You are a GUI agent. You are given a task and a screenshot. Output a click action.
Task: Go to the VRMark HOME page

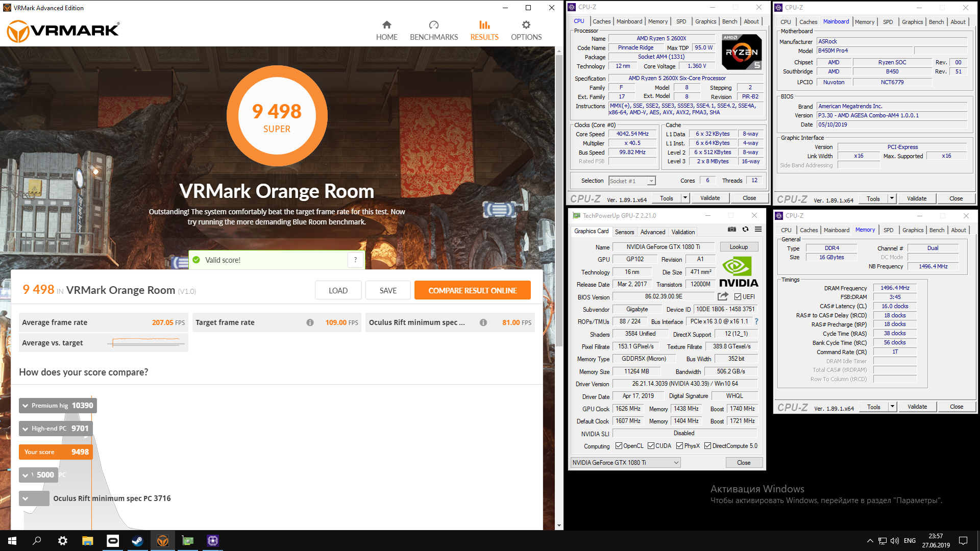pos(386,31)
